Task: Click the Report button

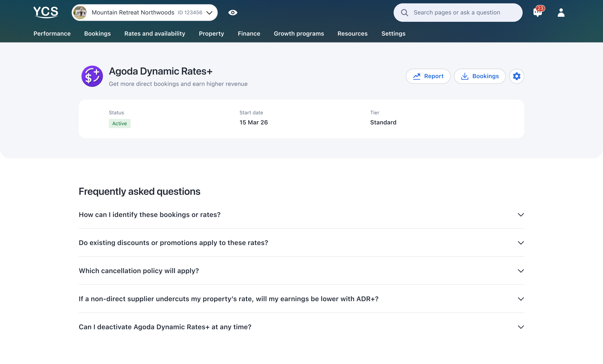Action: 428,76
